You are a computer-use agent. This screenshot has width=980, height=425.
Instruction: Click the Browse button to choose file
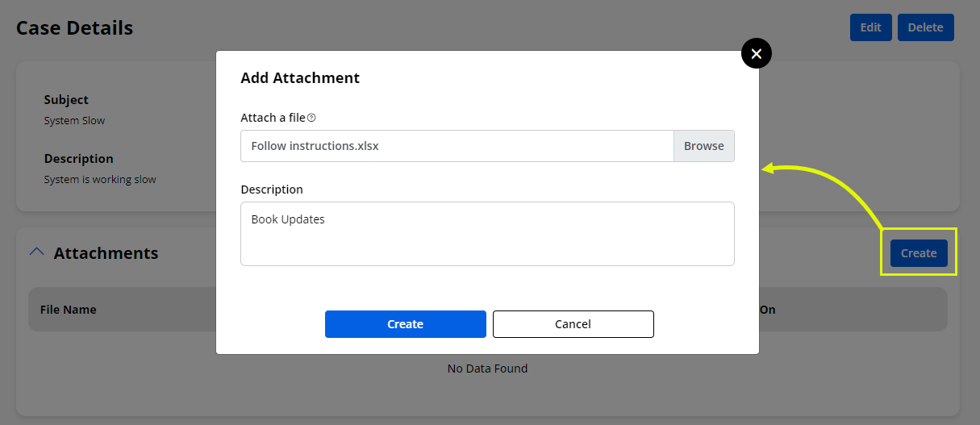(x=703, y=146)
